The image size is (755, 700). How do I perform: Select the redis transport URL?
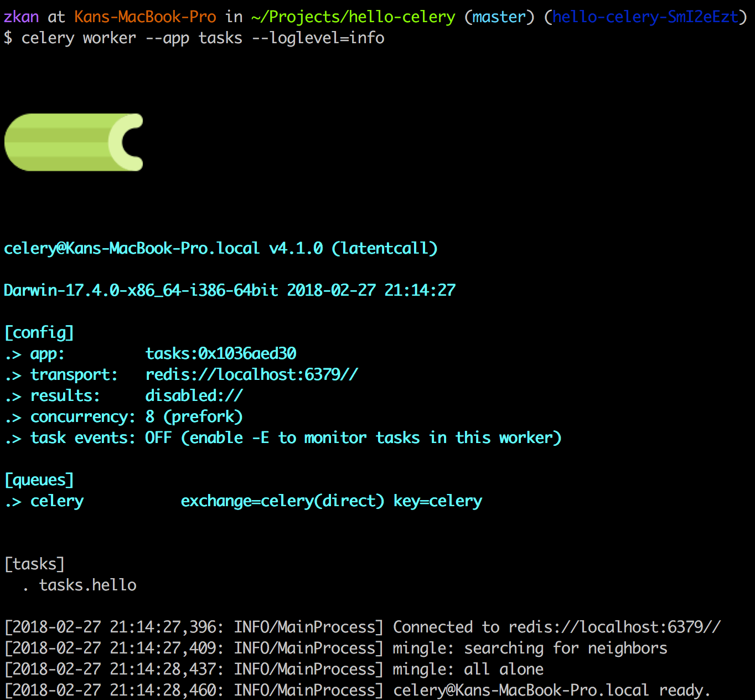click(251, 374)
